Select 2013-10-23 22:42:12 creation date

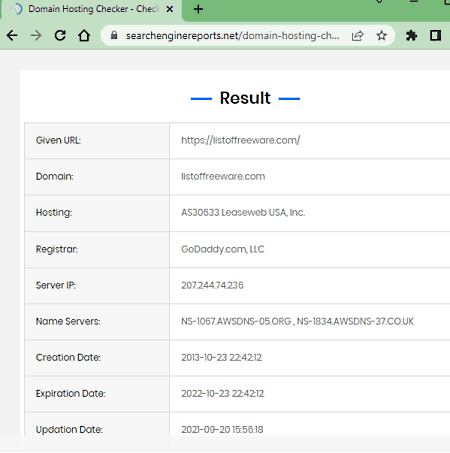(222, 357)
